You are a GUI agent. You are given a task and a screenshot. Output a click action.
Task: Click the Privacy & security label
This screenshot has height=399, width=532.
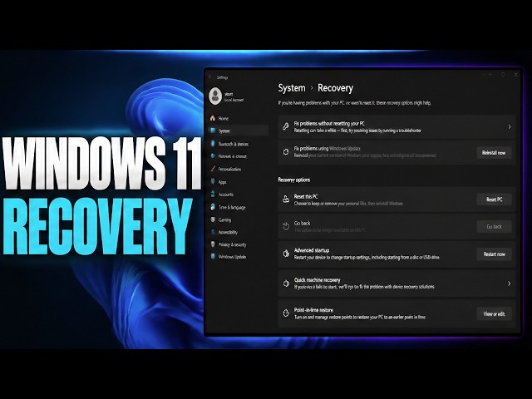tap(232, 244)
